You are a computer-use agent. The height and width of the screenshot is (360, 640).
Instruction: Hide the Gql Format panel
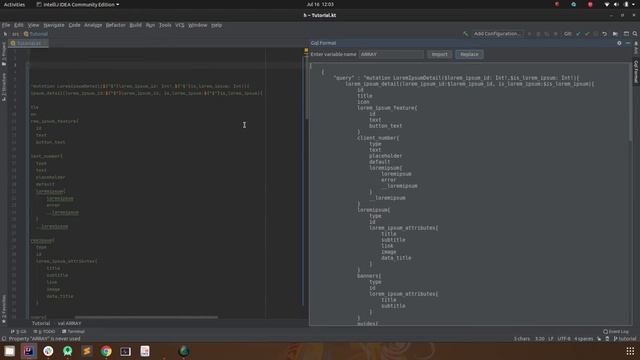point(628,43)
